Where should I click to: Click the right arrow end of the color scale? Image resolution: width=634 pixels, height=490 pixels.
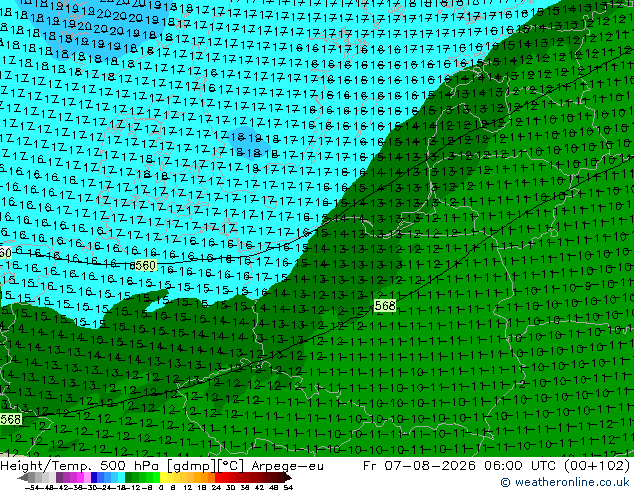[288, 478]
